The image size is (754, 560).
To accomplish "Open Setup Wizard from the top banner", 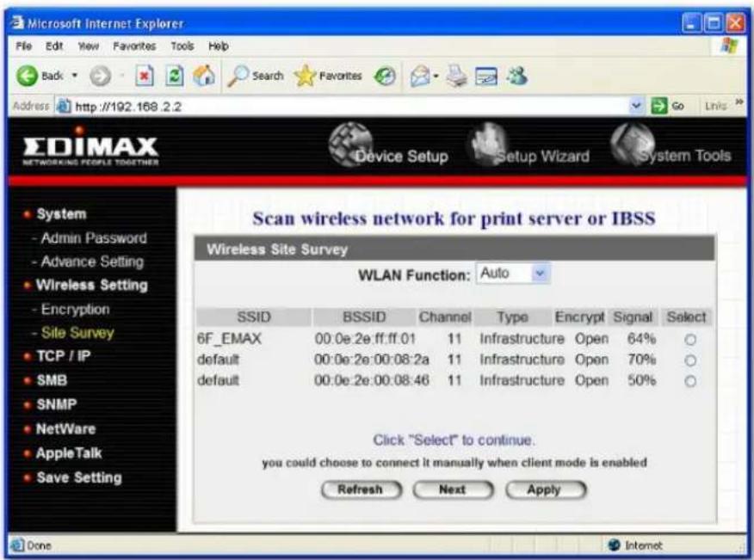I will point(528,145).
